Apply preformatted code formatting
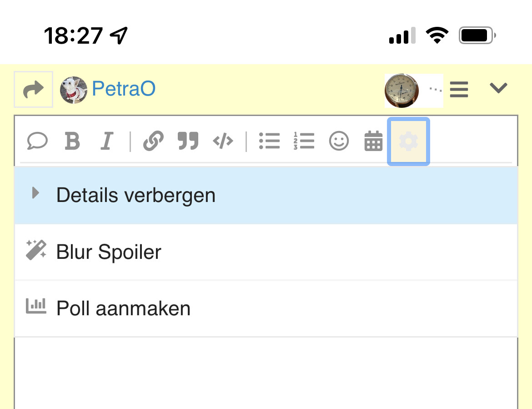This screenshot has width=532, height=409. [223, 141]
